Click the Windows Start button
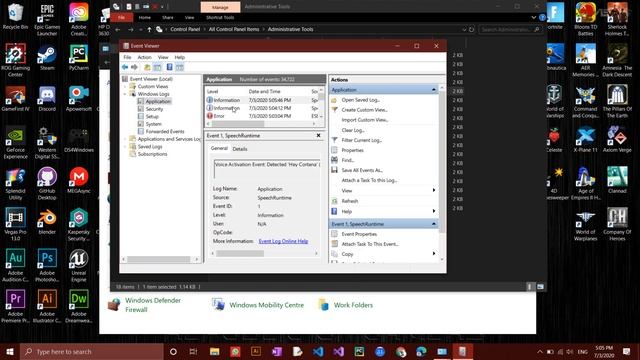 (10, 351)
